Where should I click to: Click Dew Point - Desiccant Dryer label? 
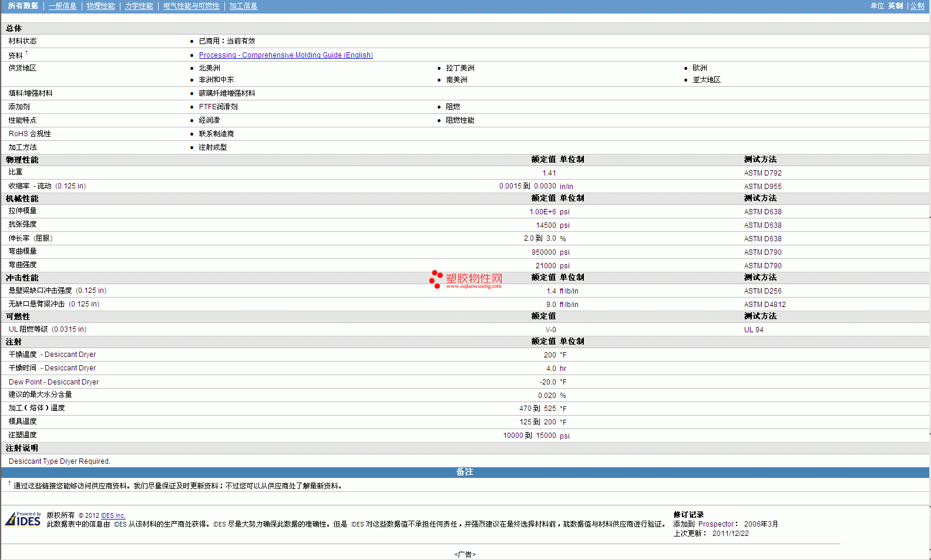point(53,382)
